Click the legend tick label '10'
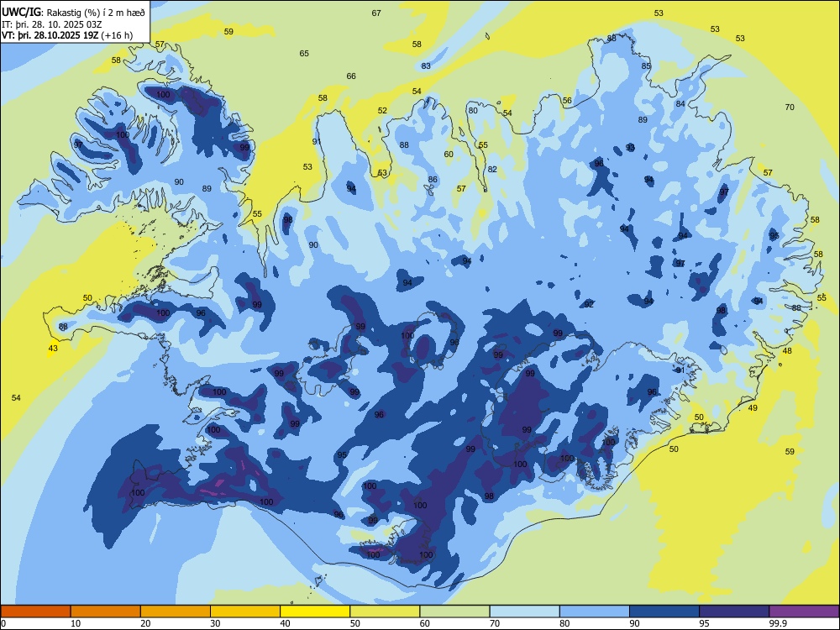The image size is (840, 630). 76,623
